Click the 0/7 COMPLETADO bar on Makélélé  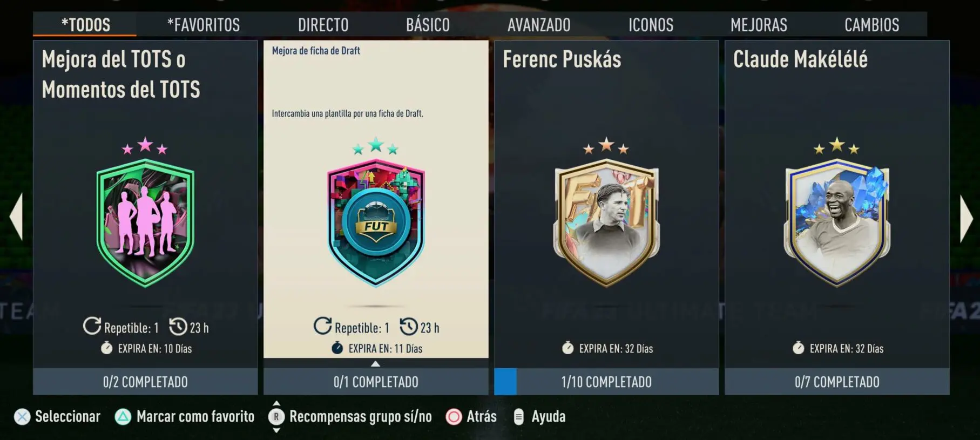pos(837,382)
